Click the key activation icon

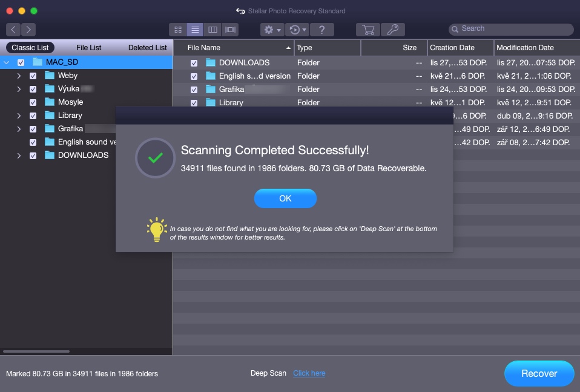pyautogui.click(x=393, y=30)
